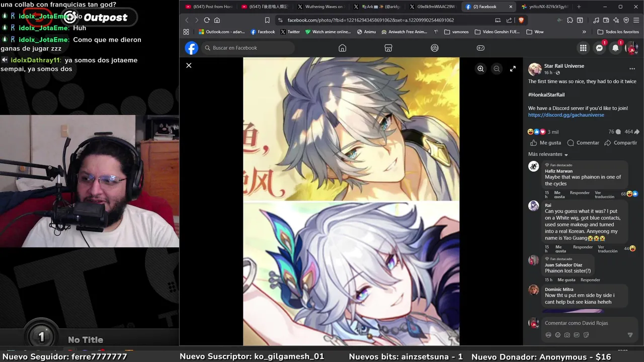
Task: Click Me gusta on the post
Action: pyautogui.click(x=545, y=143)
